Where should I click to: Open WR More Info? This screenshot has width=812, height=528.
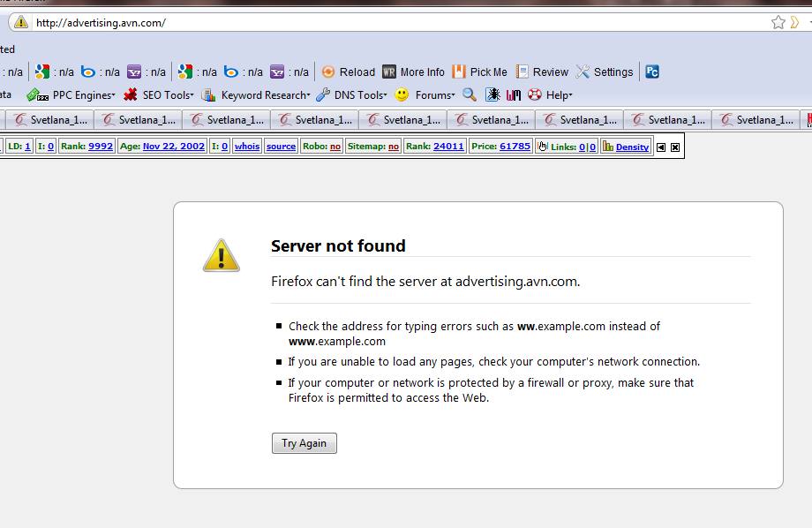click(413, 72)
